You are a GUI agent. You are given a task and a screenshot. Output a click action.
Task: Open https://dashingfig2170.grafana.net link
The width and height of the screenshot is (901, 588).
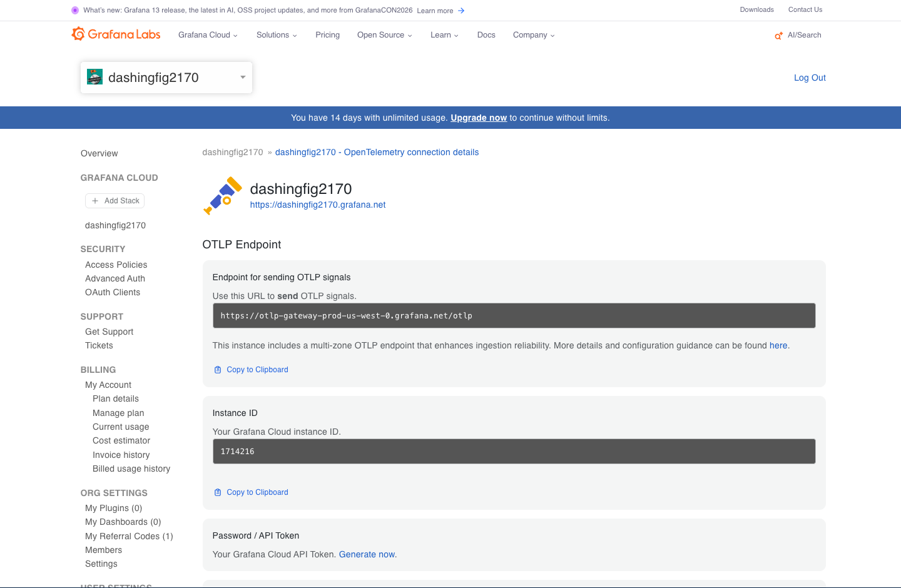[318, 205]
